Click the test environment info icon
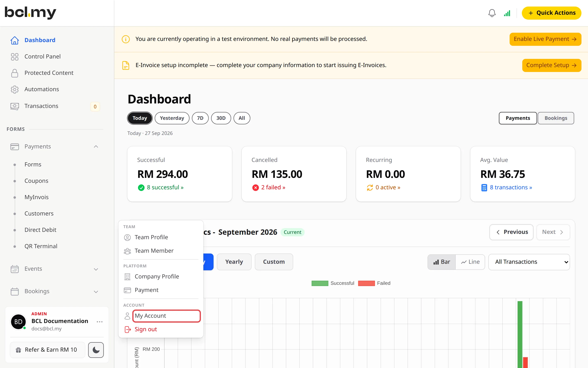 pos(126,39)
